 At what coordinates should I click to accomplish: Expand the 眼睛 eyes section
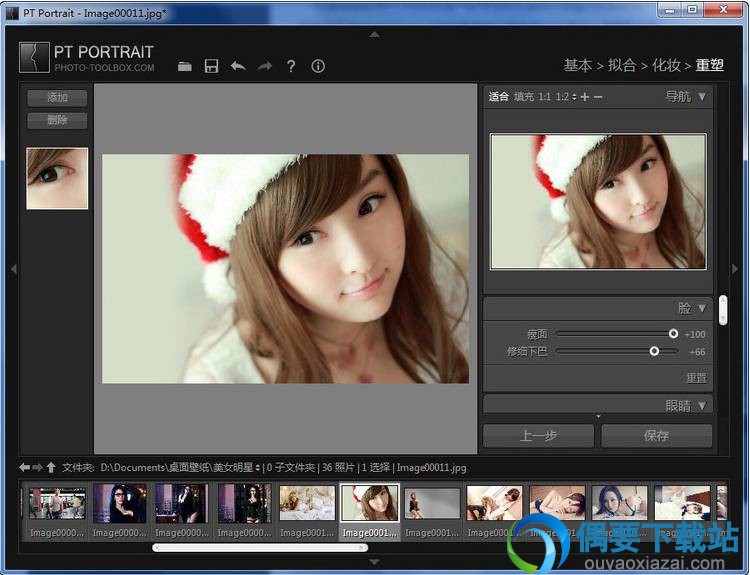pyautogui.click(x=702, y=406)
